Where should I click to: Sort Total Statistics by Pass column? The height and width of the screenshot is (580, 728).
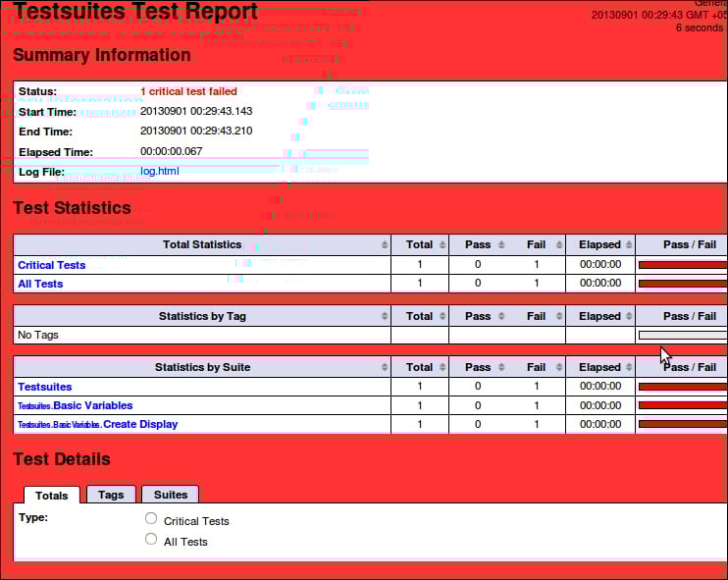501,244
